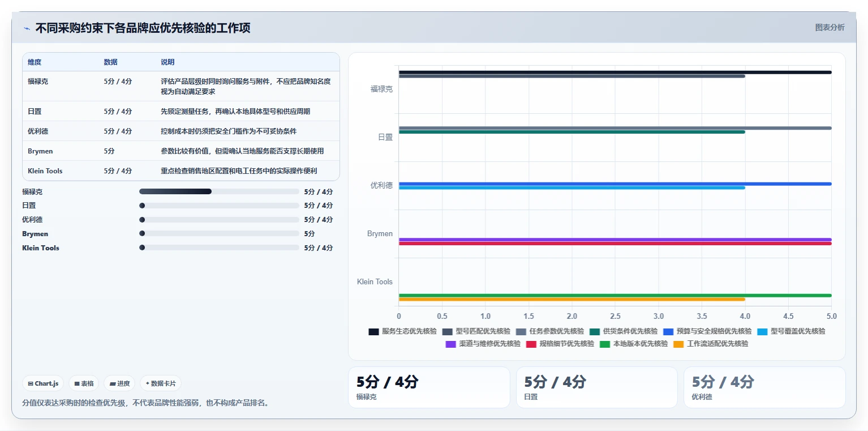868x431 pixels.
Task: Click the title icon beside 不同采购约束 heading
Action: pyautogui.click(x=27, y=28)
